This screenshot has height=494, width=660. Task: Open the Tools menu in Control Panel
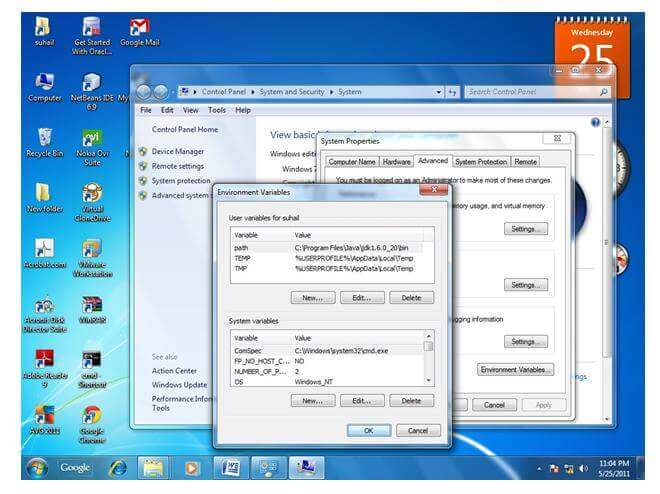pyautogui.click(x=217, y=110)
